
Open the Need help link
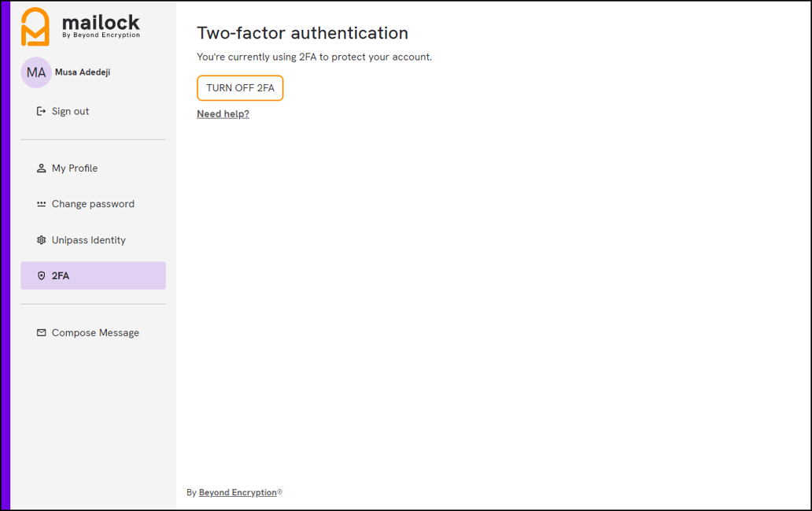(x=222, y=113)
